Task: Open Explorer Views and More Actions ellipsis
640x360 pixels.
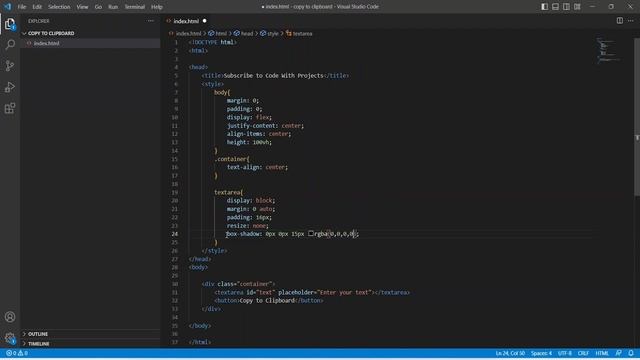Action: pos(151,21)
